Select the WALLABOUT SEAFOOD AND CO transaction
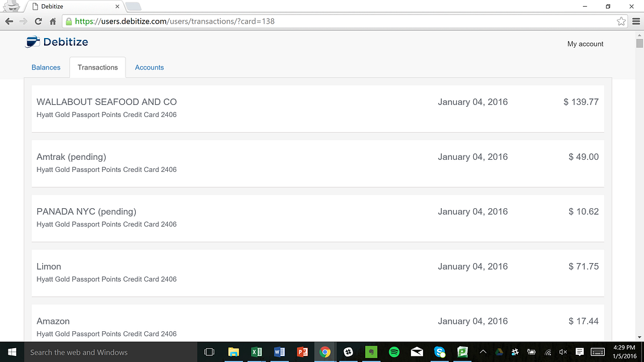The image size is (644, 362). coord(318,109)
